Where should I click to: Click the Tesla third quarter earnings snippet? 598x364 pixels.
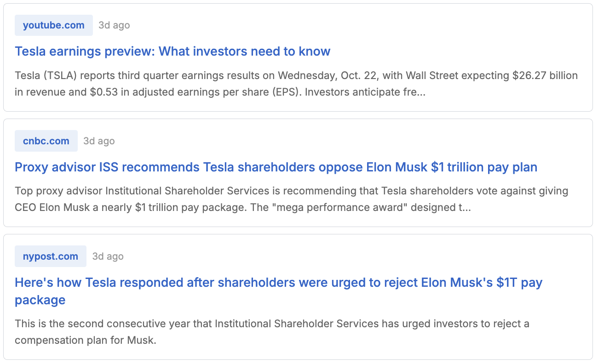296,75
